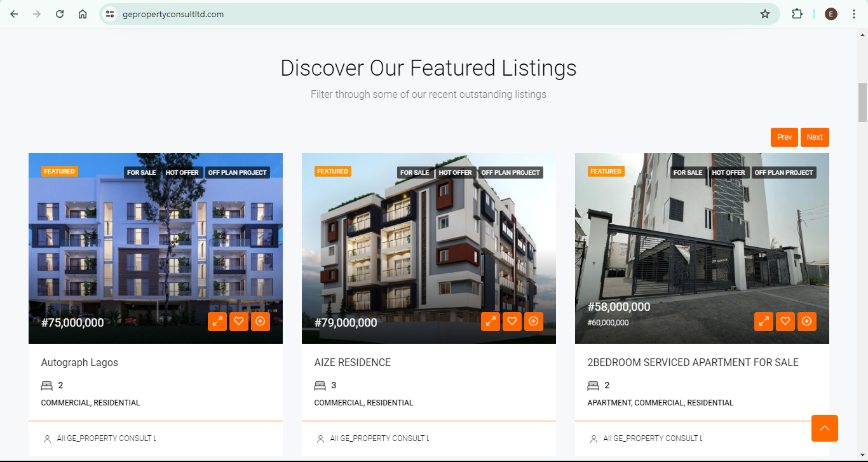Favorite the 2 bedroom serviced apartment

pos(785,322)
